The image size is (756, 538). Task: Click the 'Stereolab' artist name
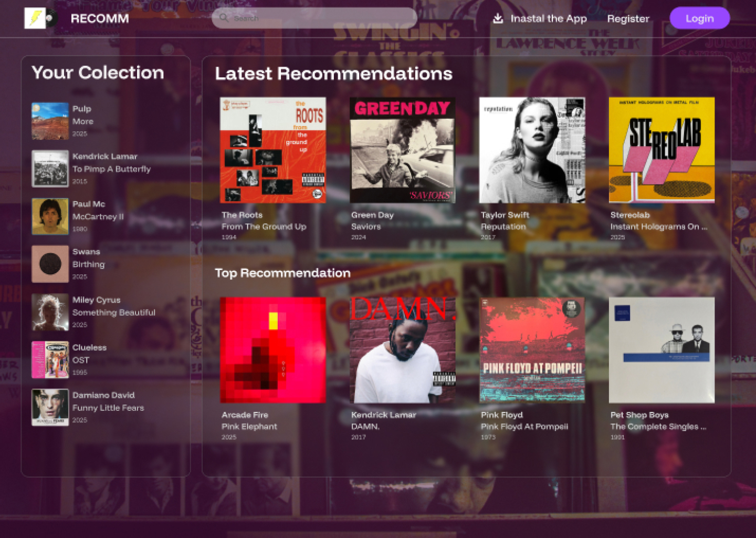pyautogui.click(x=630, y=215)
